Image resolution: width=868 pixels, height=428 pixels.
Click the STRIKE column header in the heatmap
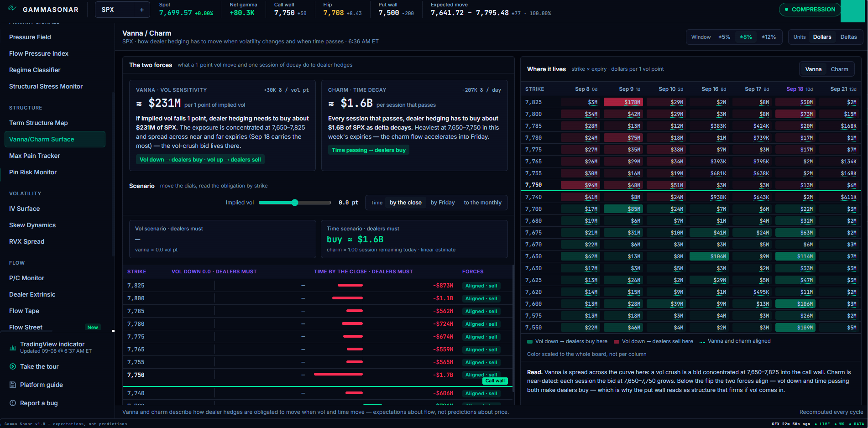coord(534,89)
